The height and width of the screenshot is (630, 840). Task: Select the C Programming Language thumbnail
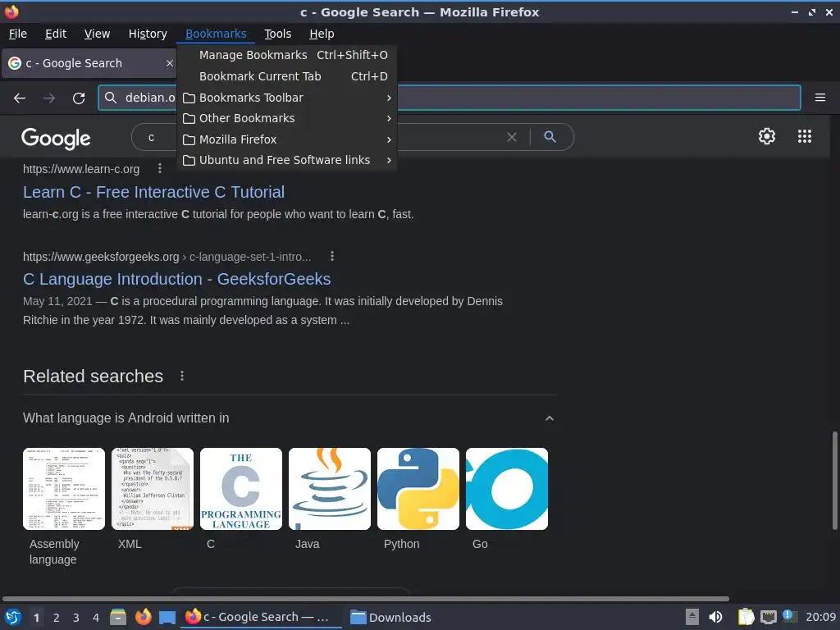[241, 489]
